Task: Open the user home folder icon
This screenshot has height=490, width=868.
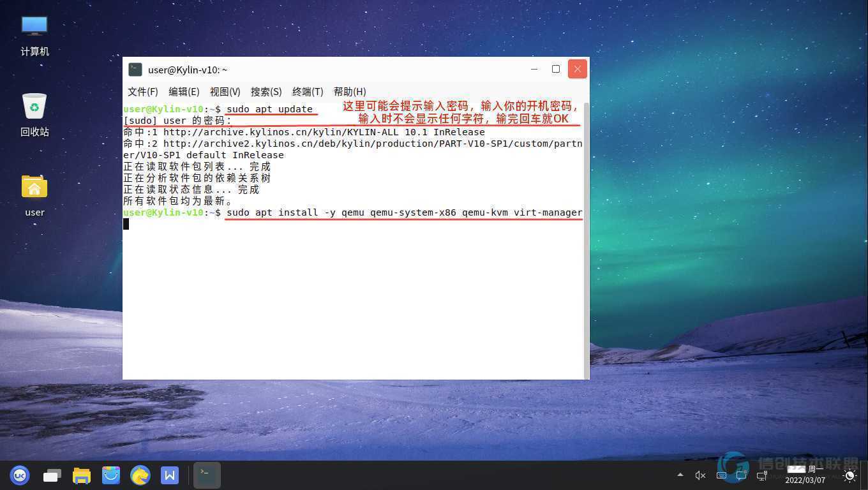Action: (x=34, y=196)
